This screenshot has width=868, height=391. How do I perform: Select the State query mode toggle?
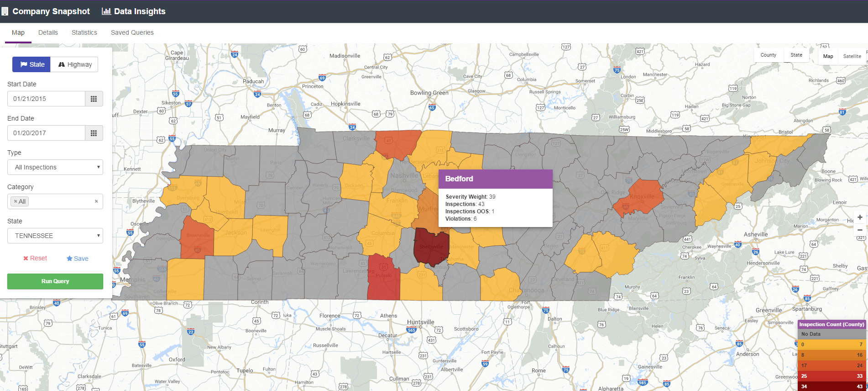(x=31, y=64)
